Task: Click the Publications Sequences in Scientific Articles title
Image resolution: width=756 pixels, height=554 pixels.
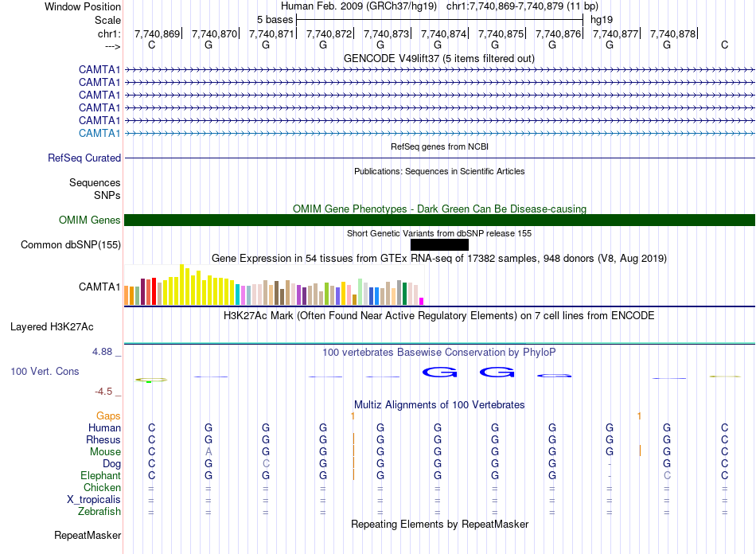Action: click(439, 171)
